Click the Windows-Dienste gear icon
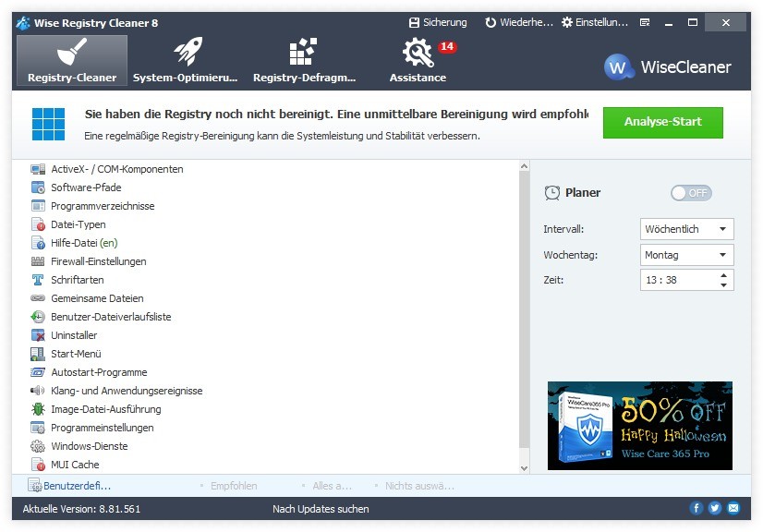This screenshot has width=763, height=532. [38, 446]
